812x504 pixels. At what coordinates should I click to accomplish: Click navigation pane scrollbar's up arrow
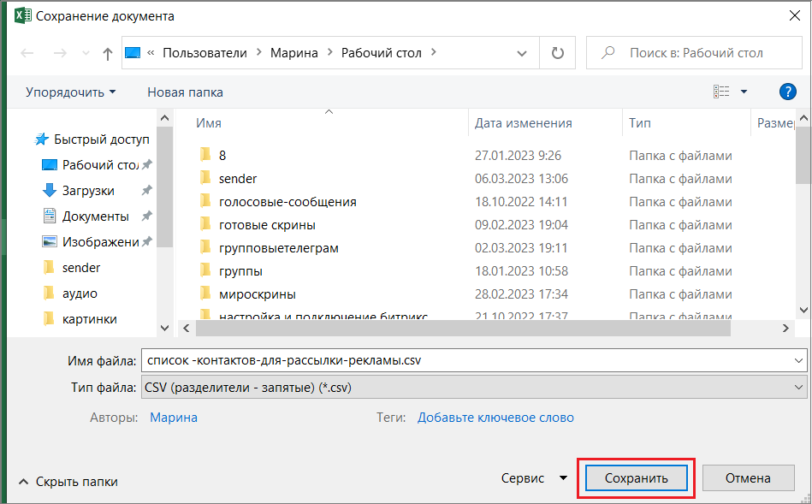(x=164, y=118)
